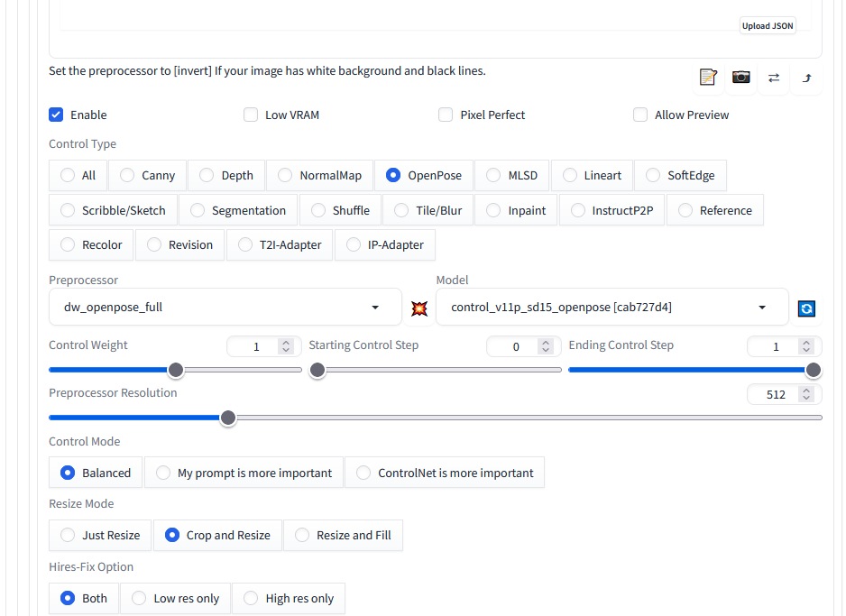Click Starting Control Step stepper arrows
The height and width of the screenshot is (616, 846).
[x=546, y=346]
